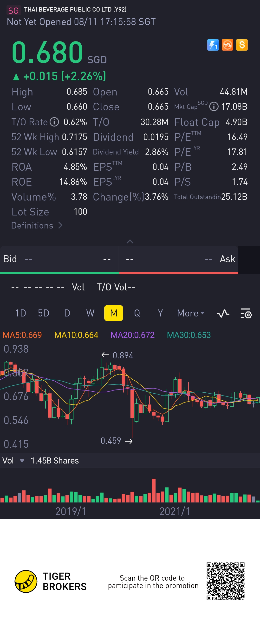Switch chart to 5D timeframe

point(44,313)
